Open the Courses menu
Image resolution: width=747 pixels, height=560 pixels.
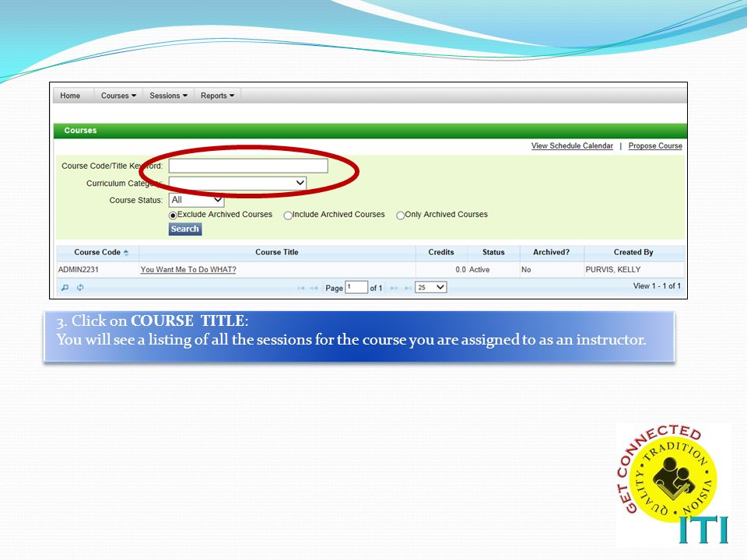coord(118,95)
